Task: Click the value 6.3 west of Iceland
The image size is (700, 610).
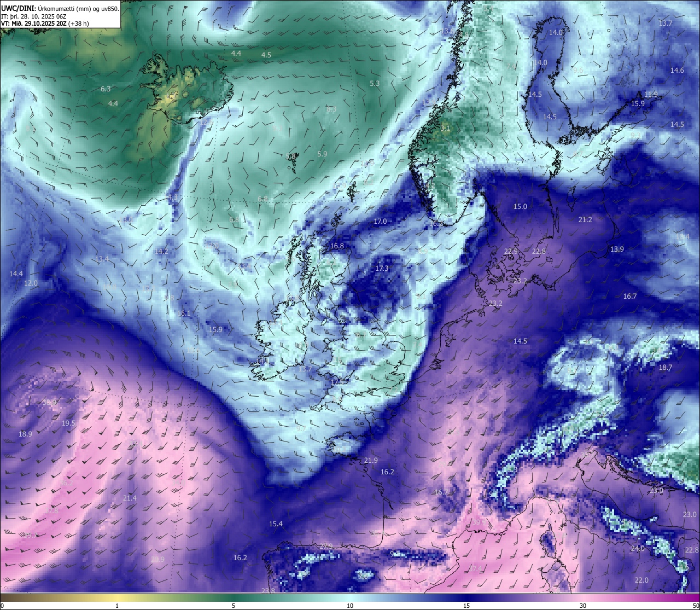Action: (106, 89)
